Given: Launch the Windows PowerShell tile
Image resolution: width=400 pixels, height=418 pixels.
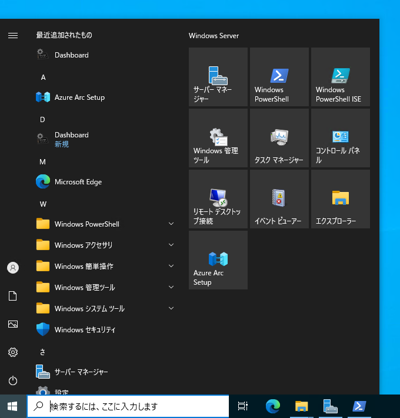Looking at the screenshot, I should click(x=279, y=77).
